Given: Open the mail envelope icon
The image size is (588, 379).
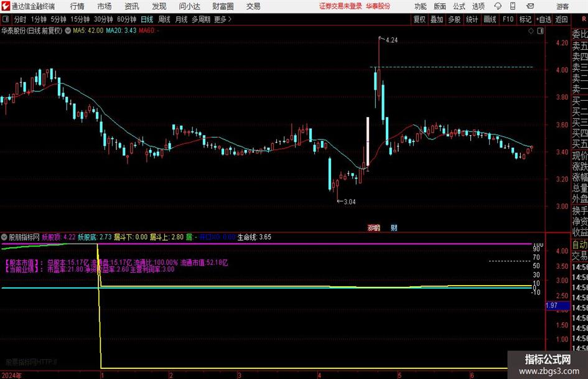Looking at the screenshot, I should pyautogui.click(x=530, y=6).
